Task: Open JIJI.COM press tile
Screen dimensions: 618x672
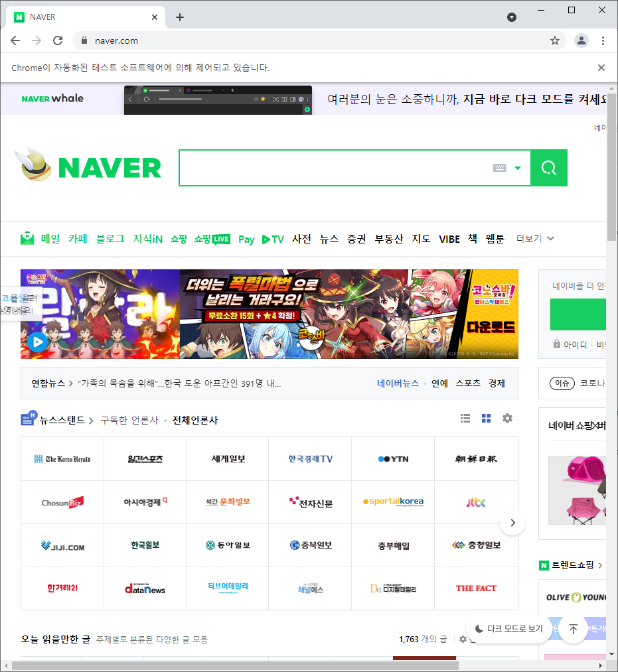Action: click(62, 545)
